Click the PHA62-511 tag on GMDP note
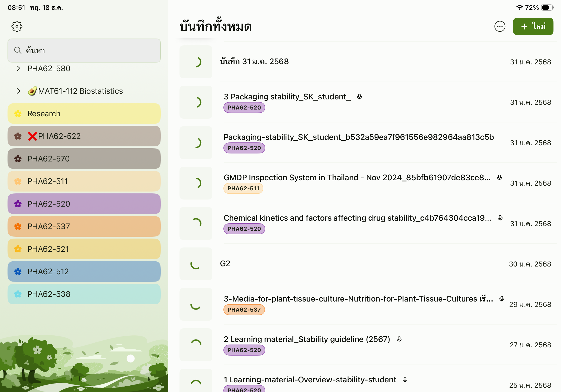 [x=243, y=188]
